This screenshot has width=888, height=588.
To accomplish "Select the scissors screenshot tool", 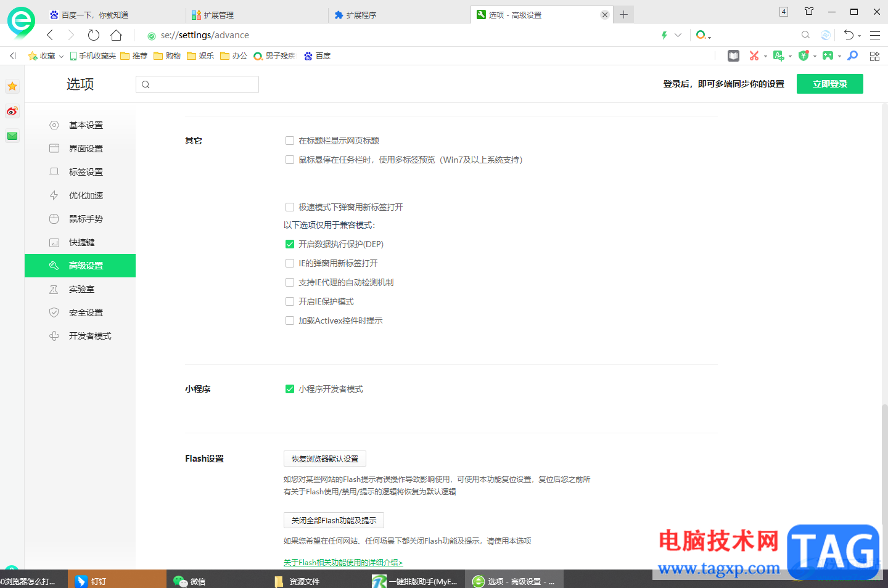I will pos(754,55).
